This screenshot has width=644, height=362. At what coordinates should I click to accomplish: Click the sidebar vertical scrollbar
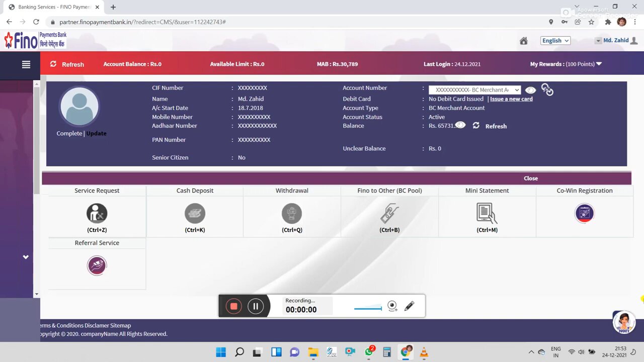point(37,141)
